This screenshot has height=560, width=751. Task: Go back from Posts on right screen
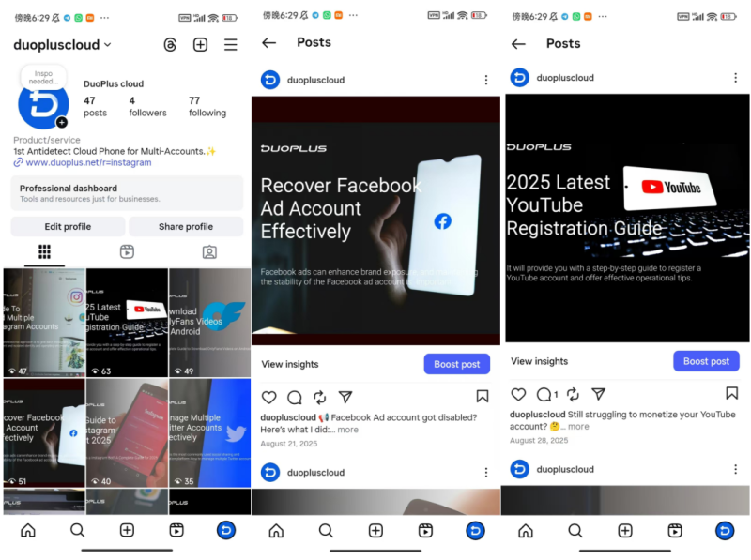click(x=518, y=44)
